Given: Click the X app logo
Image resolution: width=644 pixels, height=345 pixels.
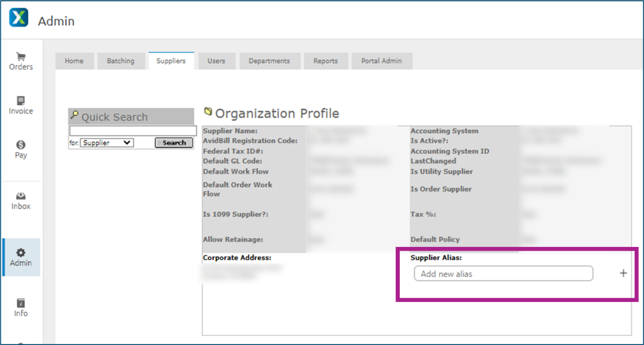Looking at the screenshot, I should point(19,17).
